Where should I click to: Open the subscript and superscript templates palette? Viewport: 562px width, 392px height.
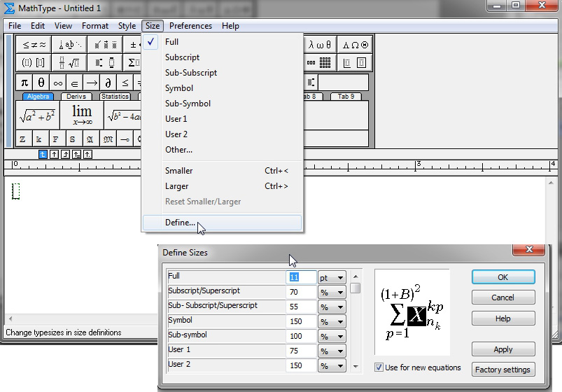[x=105, y=63]
